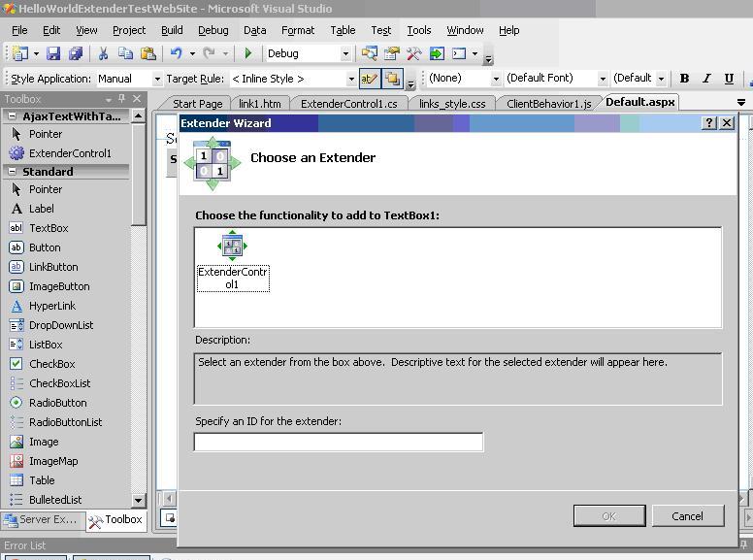This screenshot has width=753, height=560.
Task: Collapse the AjaxTextWithTa... toolbox group
Action: pyautogui.click(x=12, y=116)
